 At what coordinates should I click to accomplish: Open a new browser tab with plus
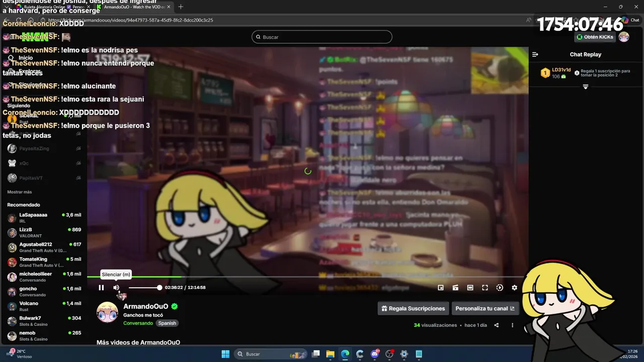(x=181, y=7)
